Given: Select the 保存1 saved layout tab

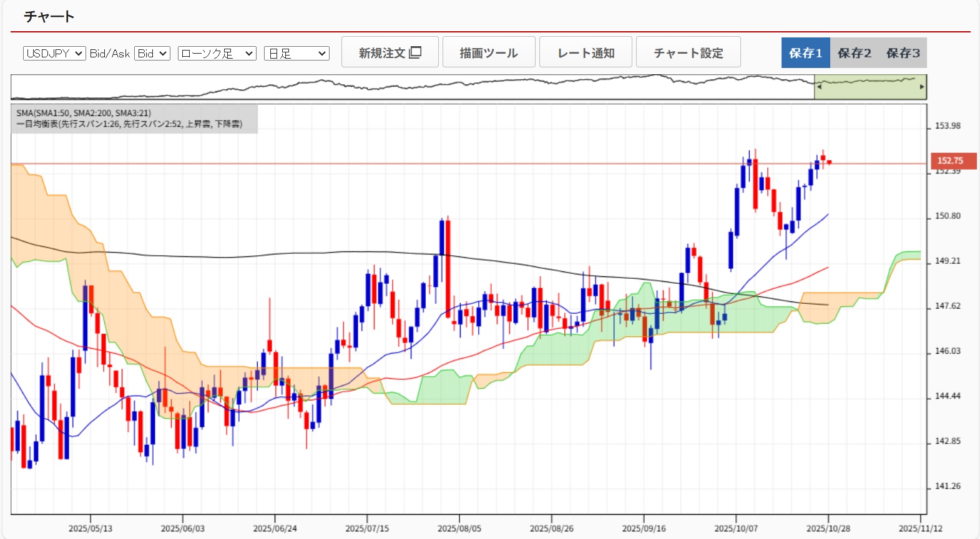Looking at the screenshot, I should coord(805,53).
